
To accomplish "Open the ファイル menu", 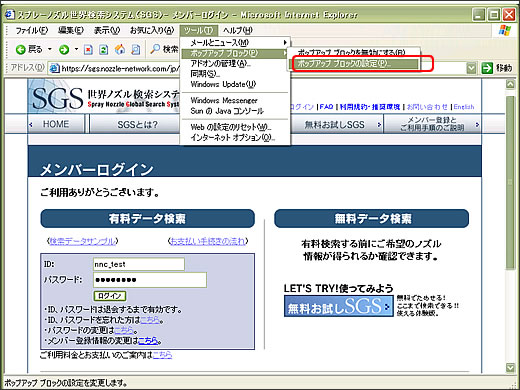I will point(32,31).
